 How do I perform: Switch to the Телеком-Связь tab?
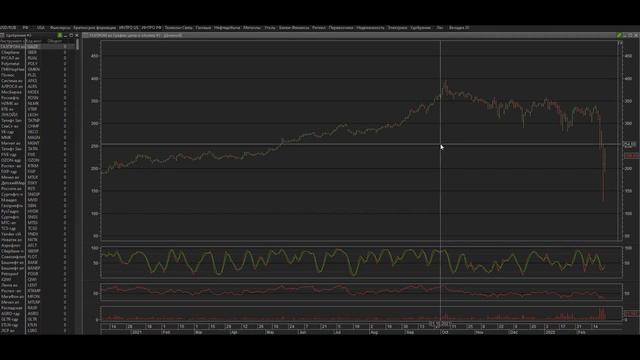[178, 28]
